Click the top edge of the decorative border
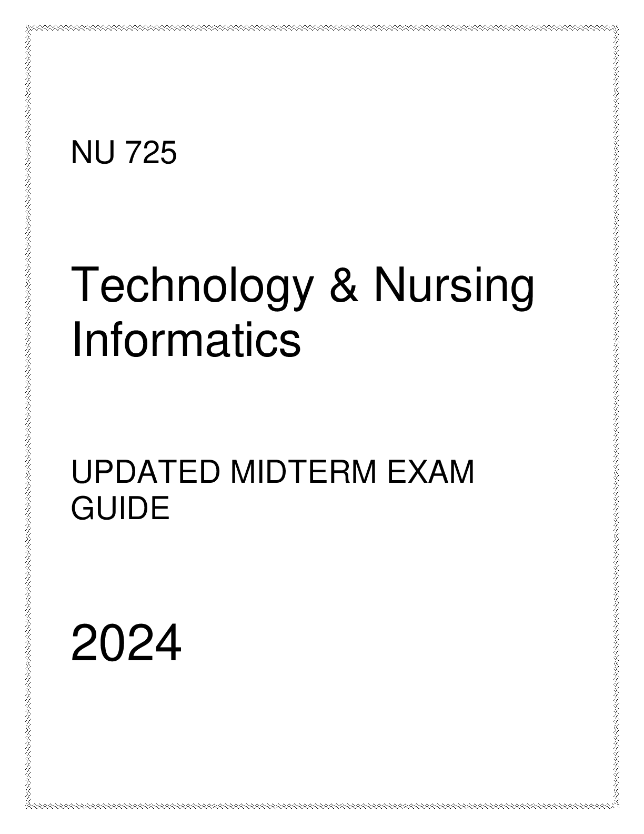Image resolution: width=644 pixels, height=834 pixels. [x=322, y=26]
